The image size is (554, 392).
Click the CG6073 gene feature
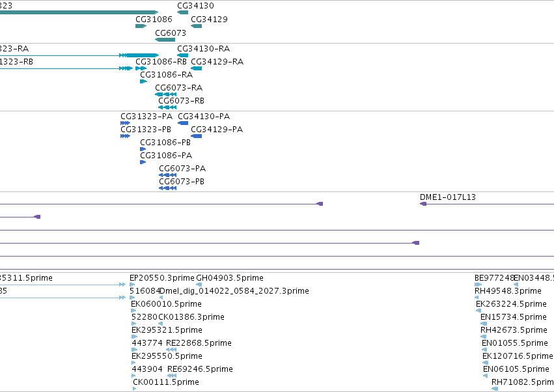(165, 40)
